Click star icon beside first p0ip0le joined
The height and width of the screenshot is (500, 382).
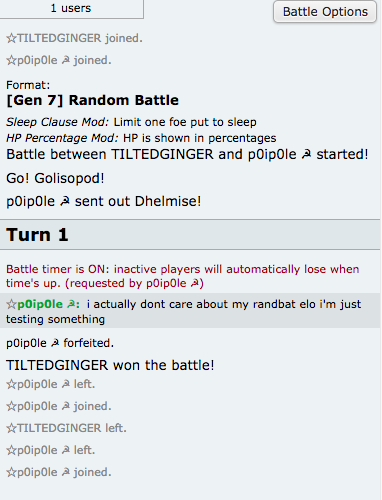pos(11,60)
